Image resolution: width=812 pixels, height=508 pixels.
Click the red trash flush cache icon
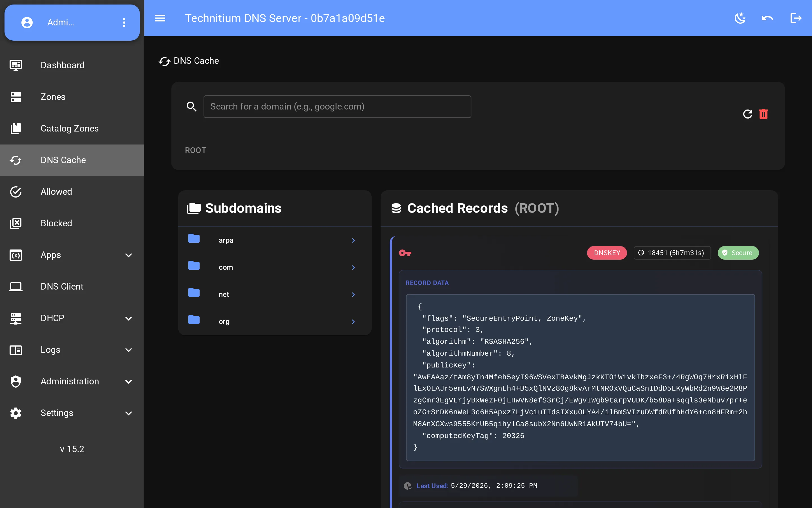click(x=763, y=114)
